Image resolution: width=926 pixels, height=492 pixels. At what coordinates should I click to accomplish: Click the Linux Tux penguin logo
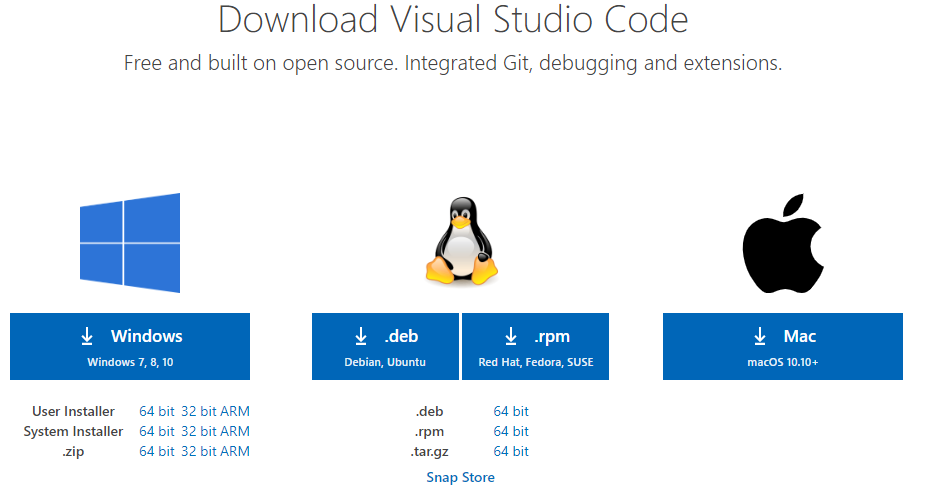[462, 242]
